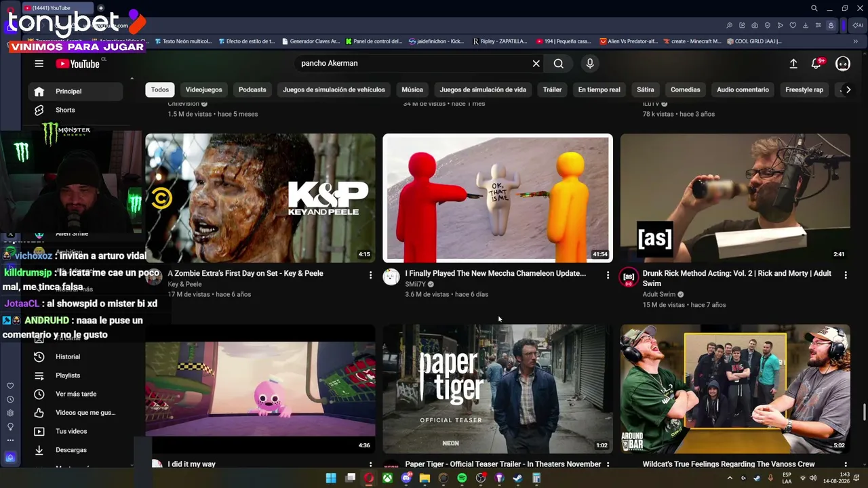
Task: Play the Wildcat Vanoss Crew thumbnail
Action: 735,389
